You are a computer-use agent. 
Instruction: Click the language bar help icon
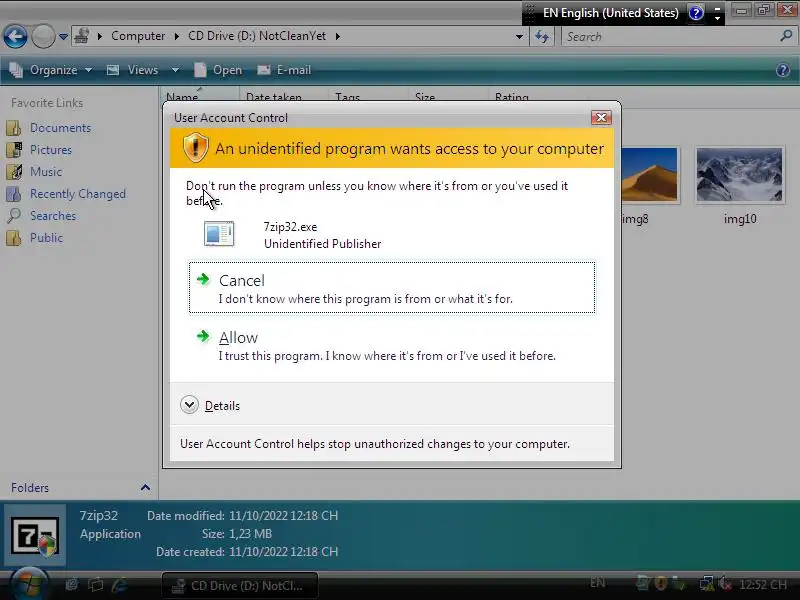point(696,12)
